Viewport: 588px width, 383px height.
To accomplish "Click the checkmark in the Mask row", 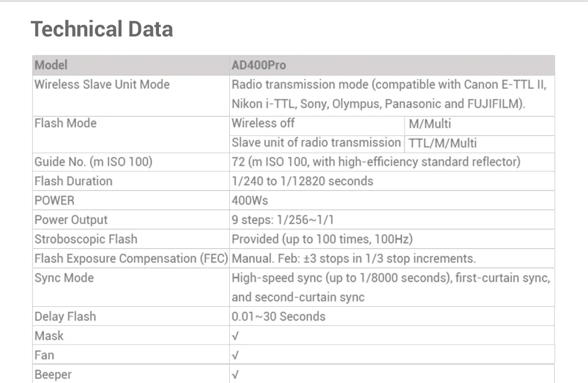I will coord(235,336).
